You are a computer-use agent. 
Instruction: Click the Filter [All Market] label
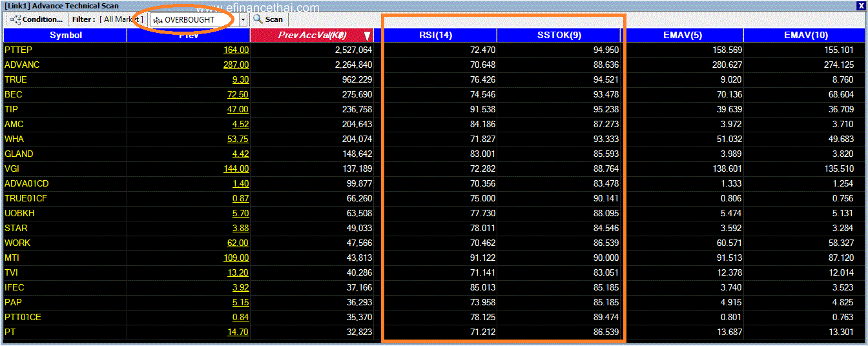pos(108,19)
